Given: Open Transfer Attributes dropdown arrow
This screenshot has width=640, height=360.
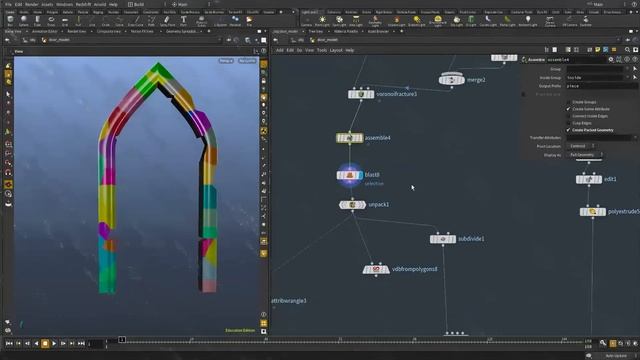Looking at the screenshot, I should pyautogui.click(x=635, y=138).
